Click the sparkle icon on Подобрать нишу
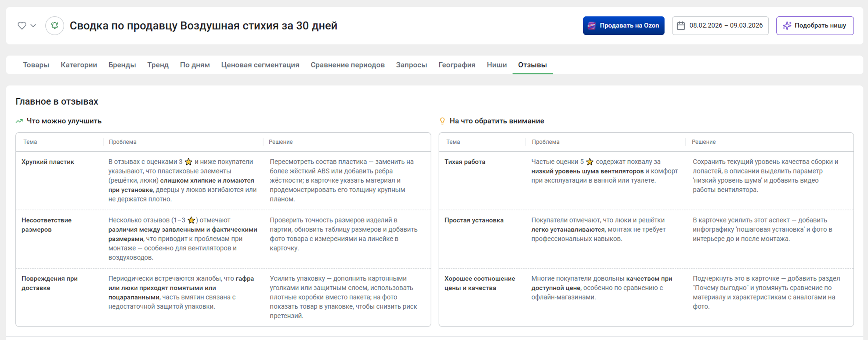This screenshot has width=868, height=340. 787,26
